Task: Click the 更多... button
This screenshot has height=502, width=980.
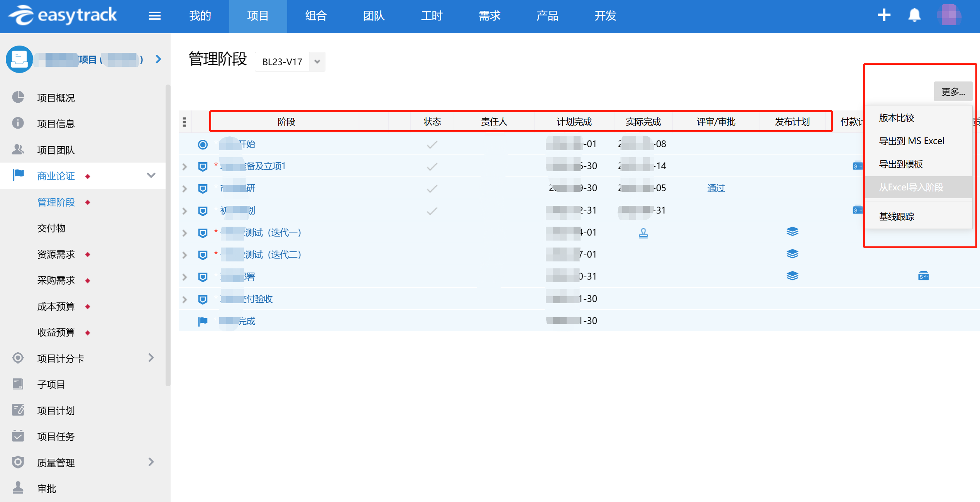Action: click(x=953, y=92)
